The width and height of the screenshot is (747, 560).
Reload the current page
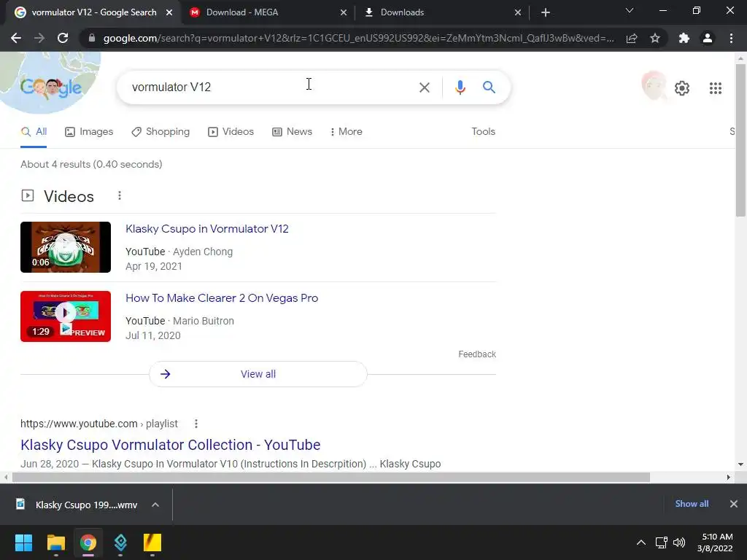(63, 38)
